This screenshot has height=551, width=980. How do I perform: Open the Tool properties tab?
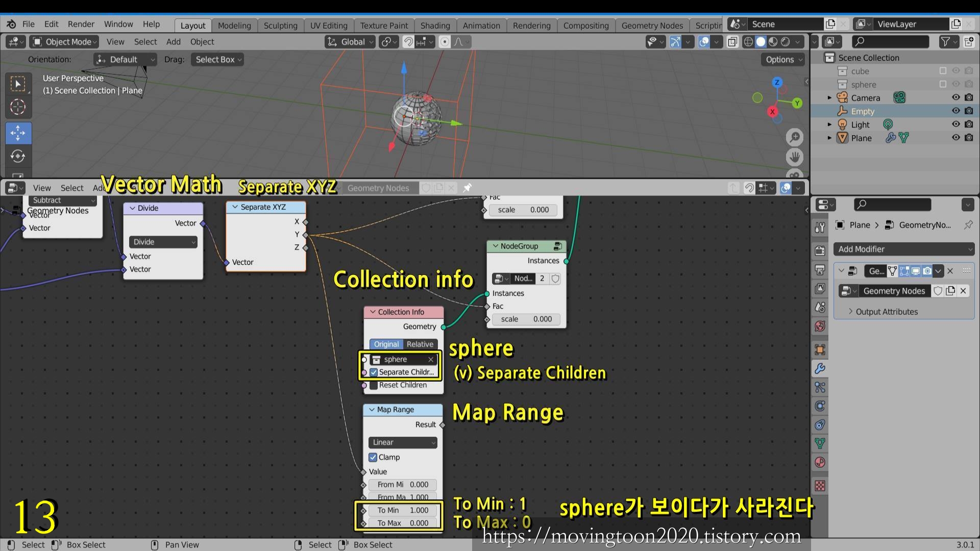[820, 228]
